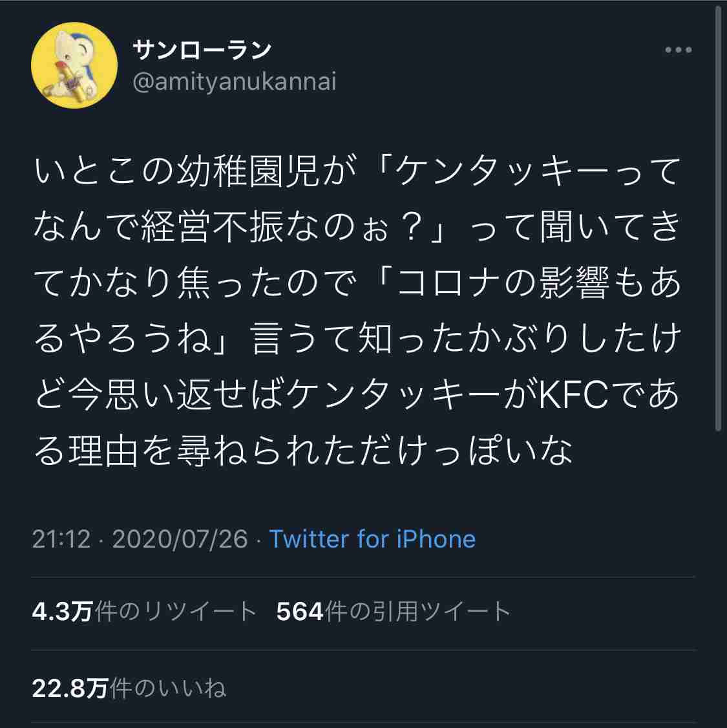The height and width of the screenshot is (728, 727).
Task: Open the three-dot more options menu
Action: [678, 50]
